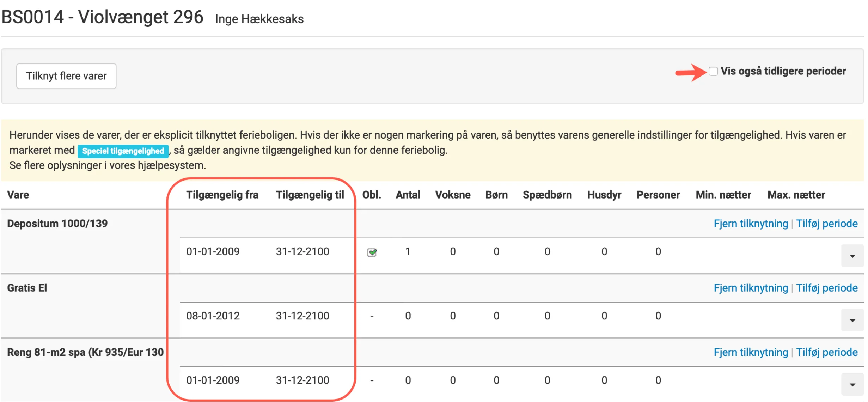Click Tilføj periode for Reng 81-m2 spa

(x=826, y=352)
